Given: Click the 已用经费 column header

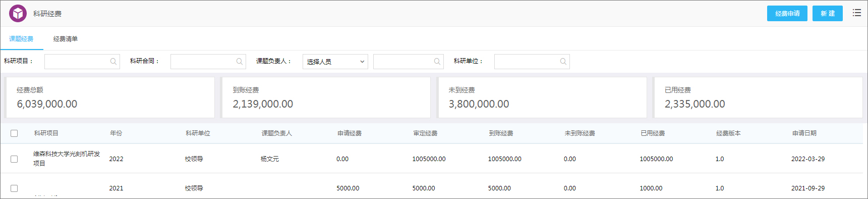Looking at the screenshot, I should click(653, 133).
